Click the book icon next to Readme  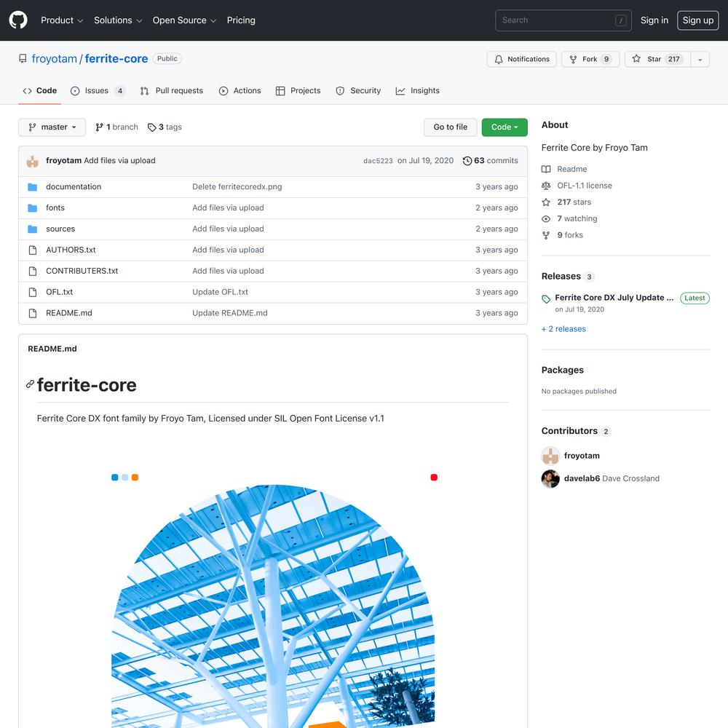pos(546,169)
